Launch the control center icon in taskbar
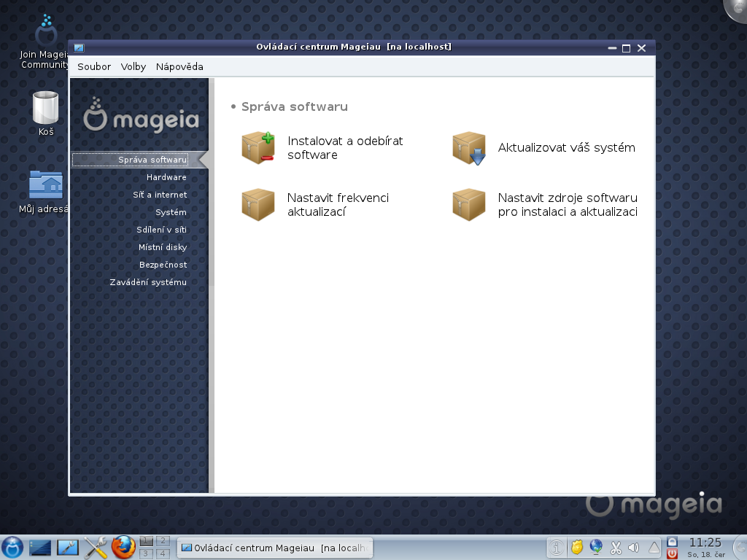This screenshot has width=747, height=560. [68, 548]
